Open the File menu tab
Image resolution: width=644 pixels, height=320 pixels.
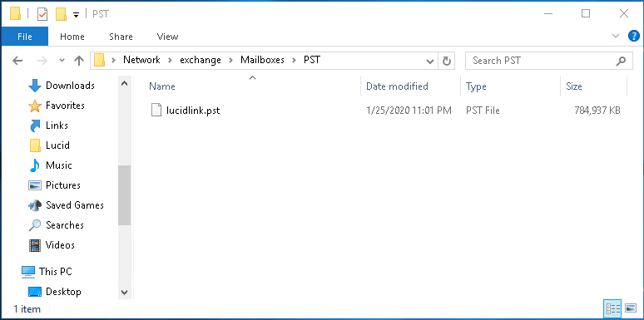pyautogui.click(x=25, y=37)
